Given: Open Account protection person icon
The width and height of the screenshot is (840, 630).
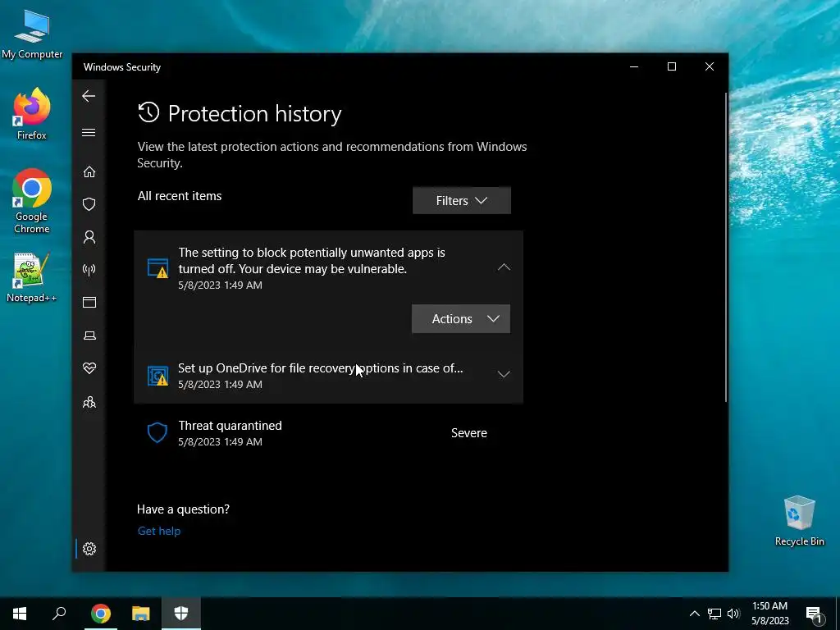Looking at the screenshot, I should click(x=89, y=237).
